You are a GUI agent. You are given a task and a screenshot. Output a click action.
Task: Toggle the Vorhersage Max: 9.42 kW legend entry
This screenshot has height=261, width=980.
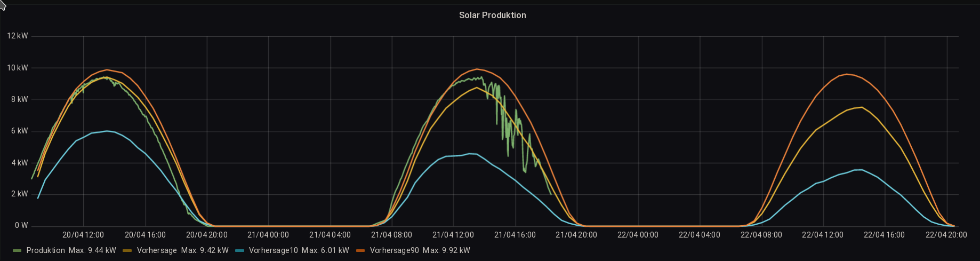point(182,250)
